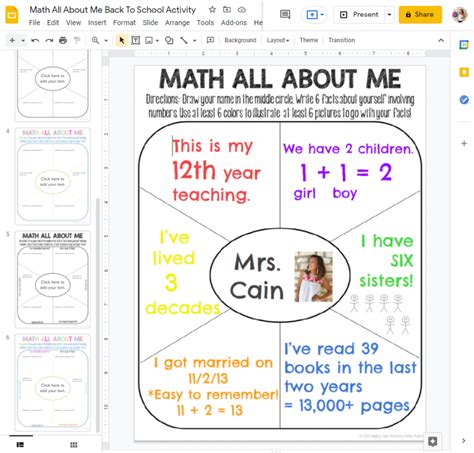
Task: Print the presentation
Action: pos(63,40)
